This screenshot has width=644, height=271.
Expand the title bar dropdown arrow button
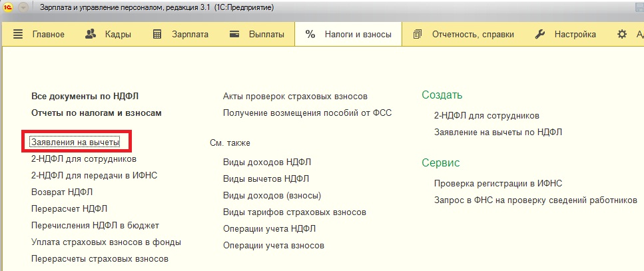coord(24,7)
